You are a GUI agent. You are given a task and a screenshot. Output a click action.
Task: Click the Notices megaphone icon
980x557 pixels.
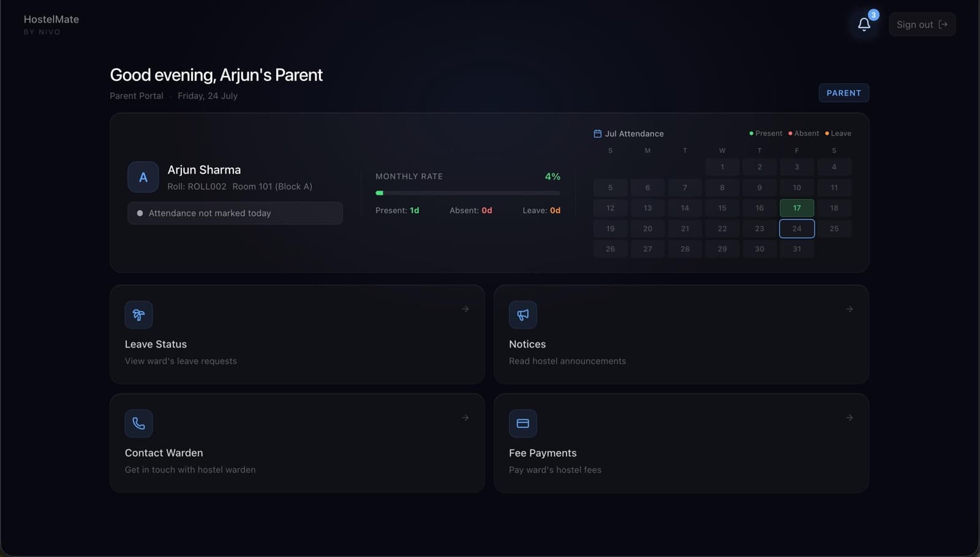tap(522, 315)
